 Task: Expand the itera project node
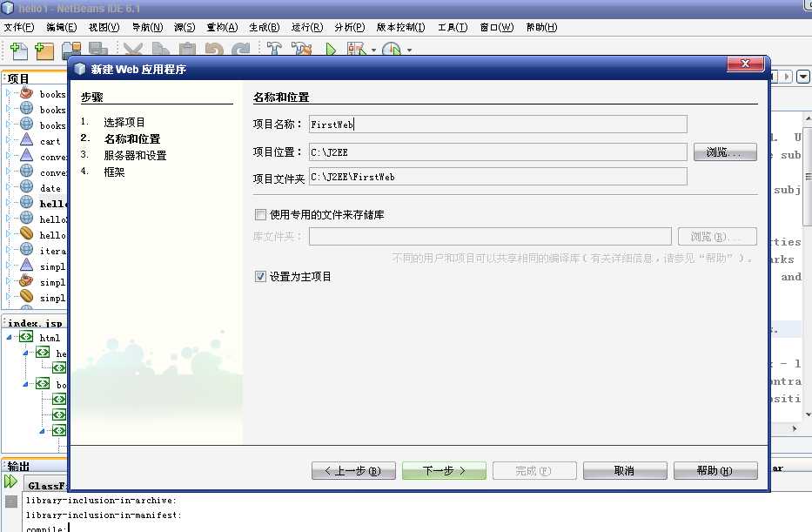pyautogui.click(x=9, y=250)
